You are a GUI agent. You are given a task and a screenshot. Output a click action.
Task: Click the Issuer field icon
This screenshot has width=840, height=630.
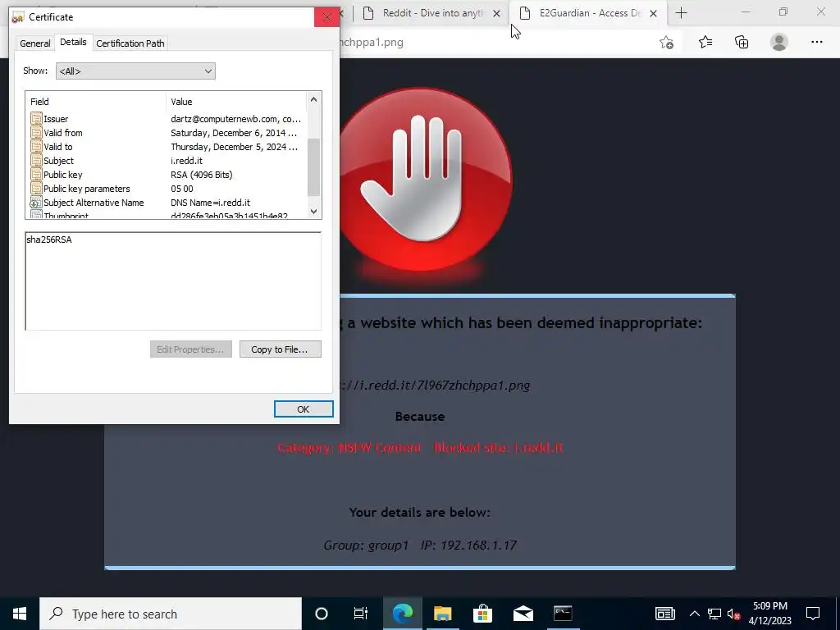[x=36, y=119]
